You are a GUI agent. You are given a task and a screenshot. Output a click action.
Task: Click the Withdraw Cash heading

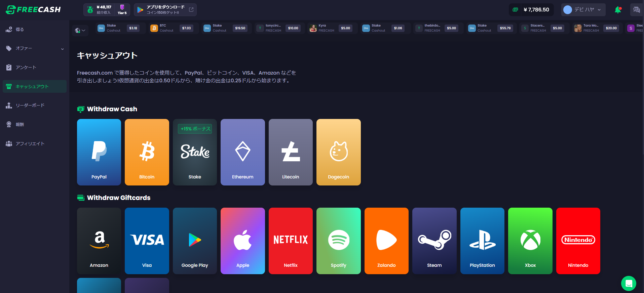pos(112,109)
